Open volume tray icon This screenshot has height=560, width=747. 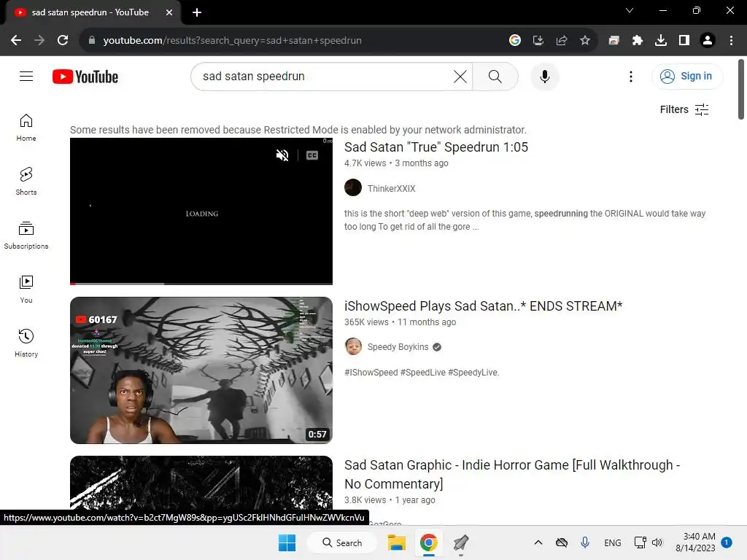(657, 542)
